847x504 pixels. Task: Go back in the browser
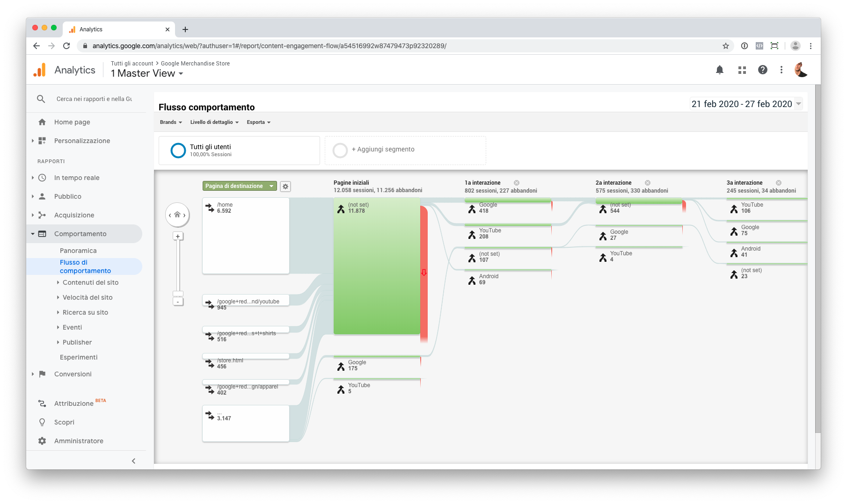[37, 46]
